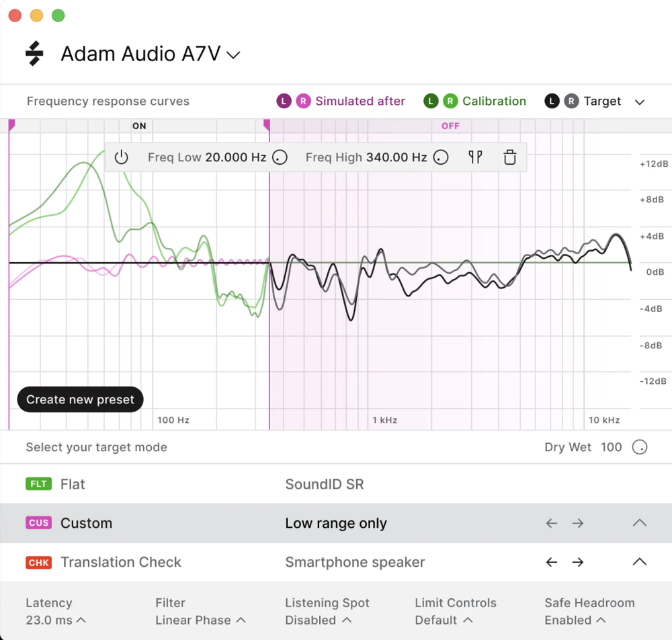Toggle Calibration right channel curve
Image resolution: width=672 pixels, height=640 pixels.
(x=450, y=101)
